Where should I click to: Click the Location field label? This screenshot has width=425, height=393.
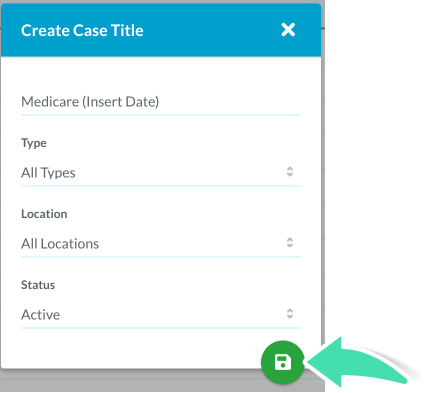pos(44,214)
